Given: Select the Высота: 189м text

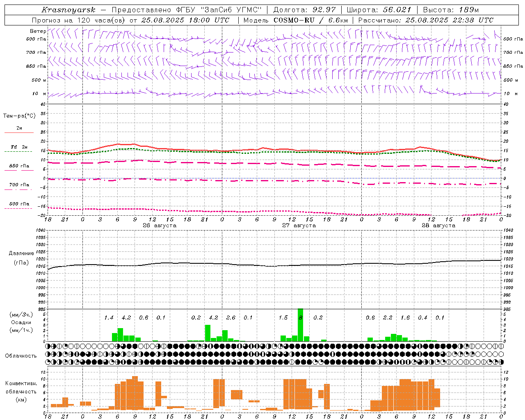Looking at the screenshot, I should [x=451, y=10].
